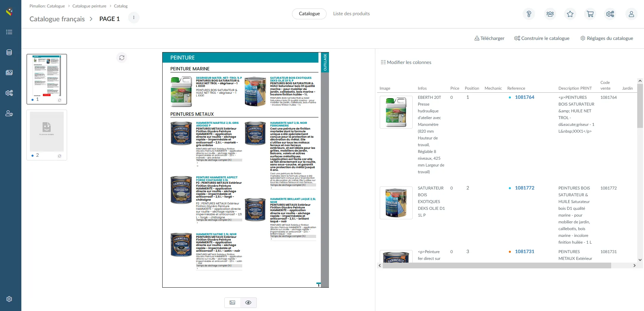This screenshot has height=311, width=644.
Task: Open bottom settings gear in sidebar
Action: click(x=9, y=299)
